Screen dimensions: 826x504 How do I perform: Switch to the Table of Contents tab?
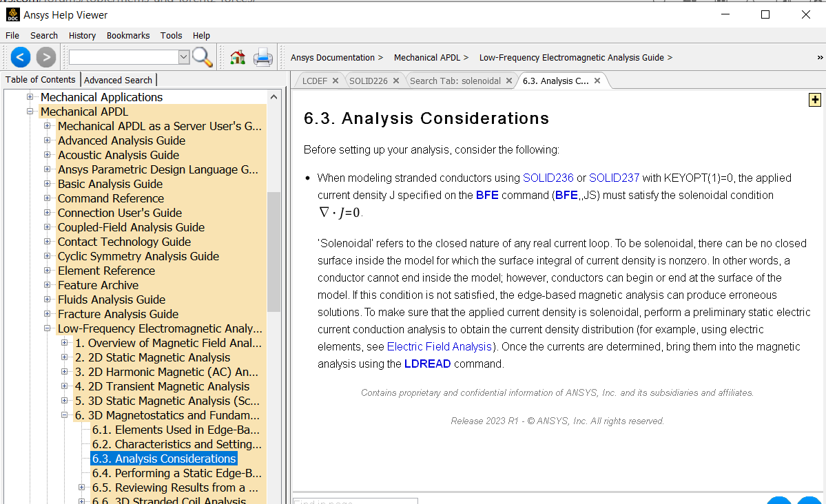coord(41,79)
